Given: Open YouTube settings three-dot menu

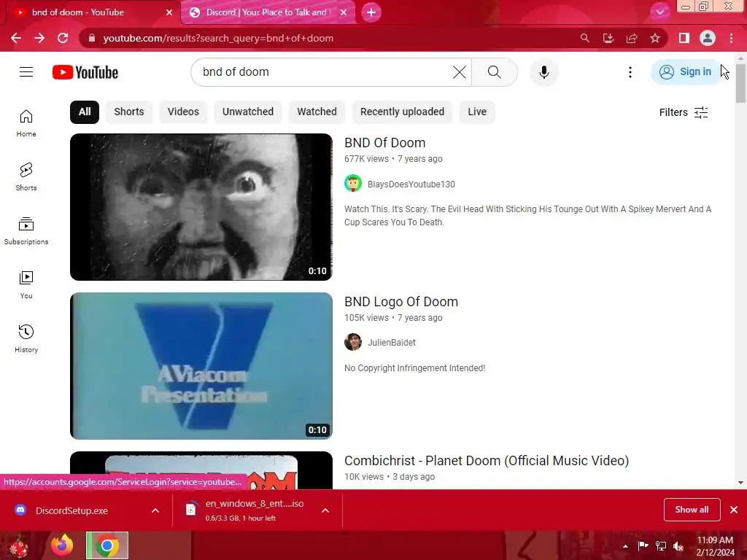Looking at the screenshot, I should click(630, 72).
